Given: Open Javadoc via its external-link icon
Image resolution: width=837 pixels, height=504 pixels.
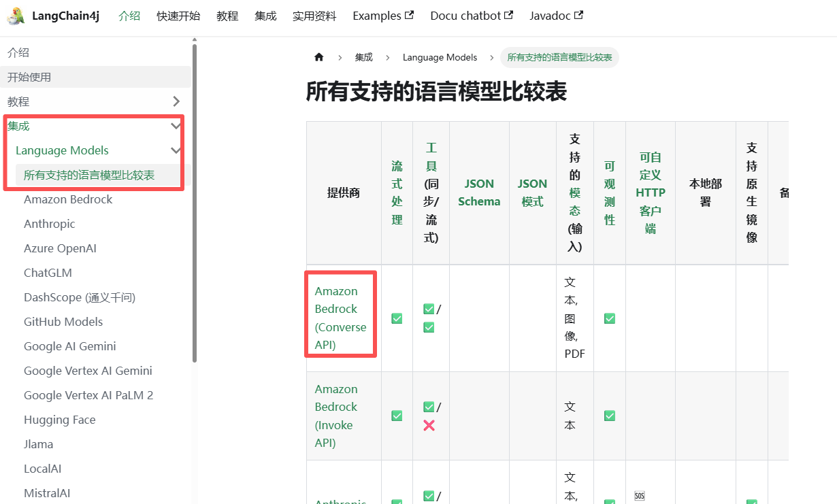Looking at the screenshot, I should click(x=579, y=14).
